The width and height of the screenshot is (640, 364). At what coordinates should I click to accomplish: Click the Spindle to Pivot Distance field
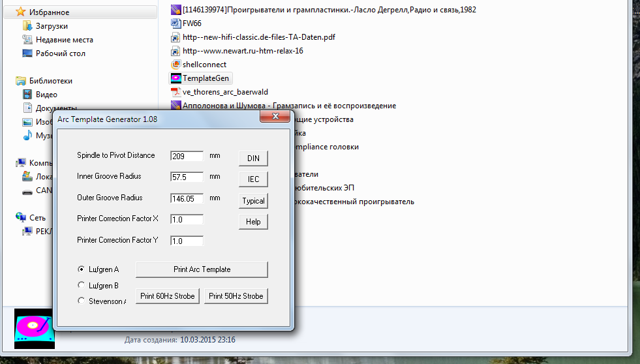pyautogui.click(x=187, y=156)
